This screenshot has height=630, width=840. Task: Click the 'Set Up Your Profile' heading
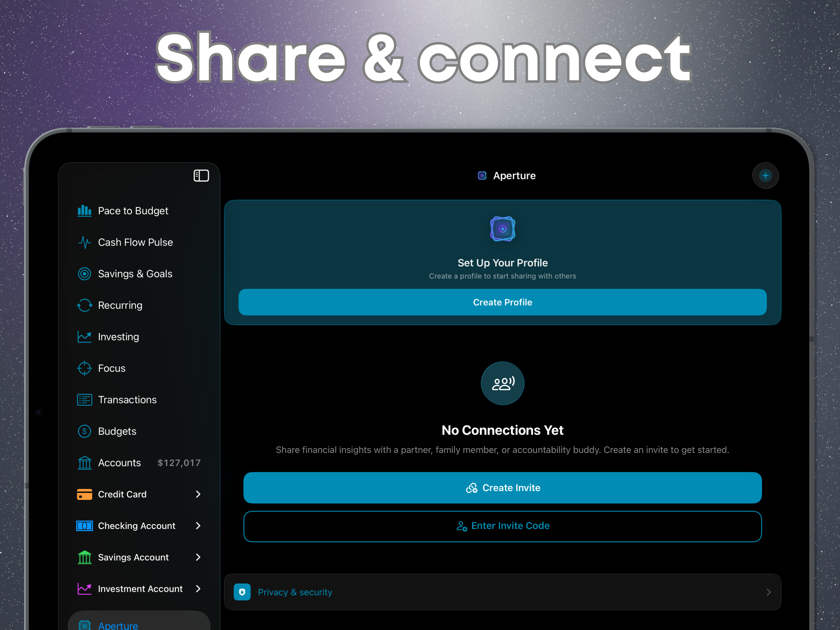[502, 263]
